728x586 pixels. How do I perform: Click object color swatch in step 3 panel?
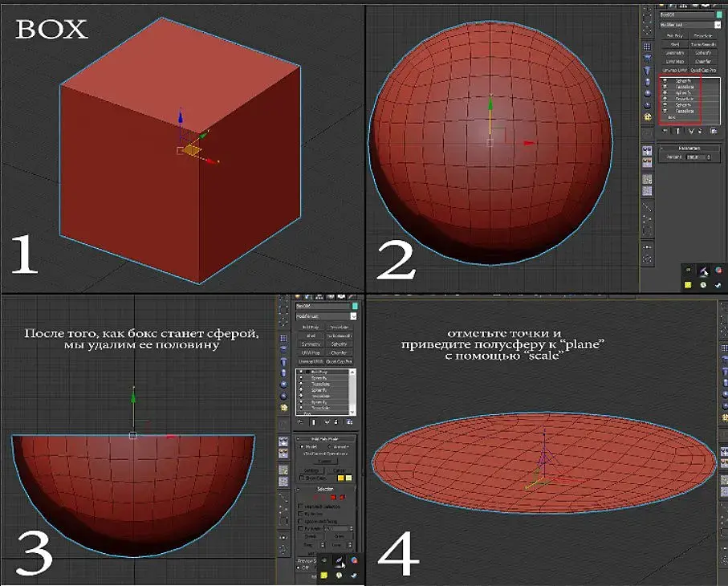pyautogui.click(x=355, y=306)
